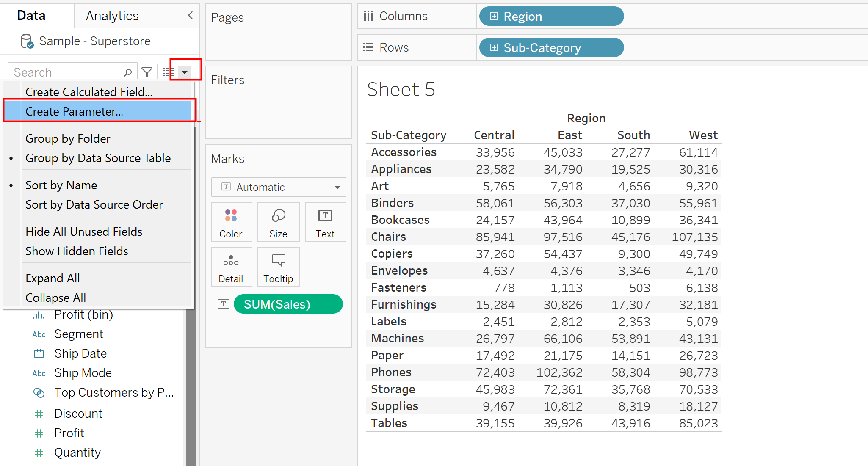Choose Sort by Data Source Order
The width and height of the screenshot is (868, 466).
[x=94, y=205]
